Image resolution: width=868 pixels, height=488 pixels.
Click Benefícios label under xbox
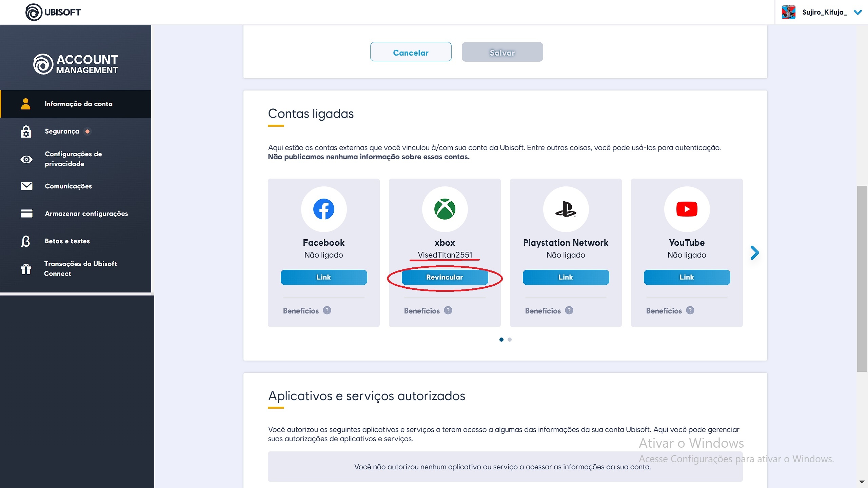tap(422, 311)
